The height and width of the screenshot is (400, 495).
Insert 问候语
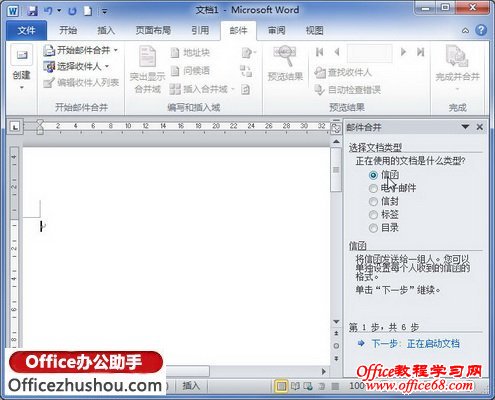point(190,71)
